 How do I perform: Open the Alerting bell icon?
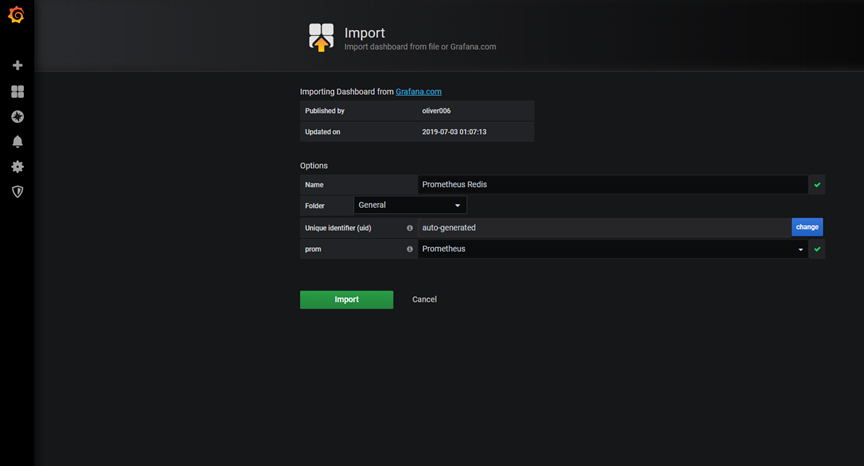pos(18,142)
